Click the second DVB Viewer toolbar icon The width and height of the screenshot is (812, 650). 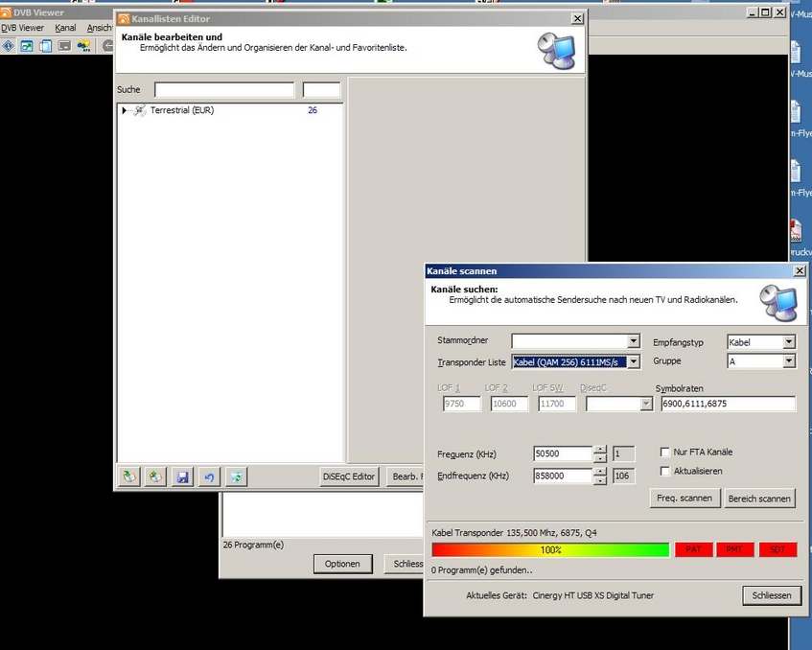click(x=27, y=45)
